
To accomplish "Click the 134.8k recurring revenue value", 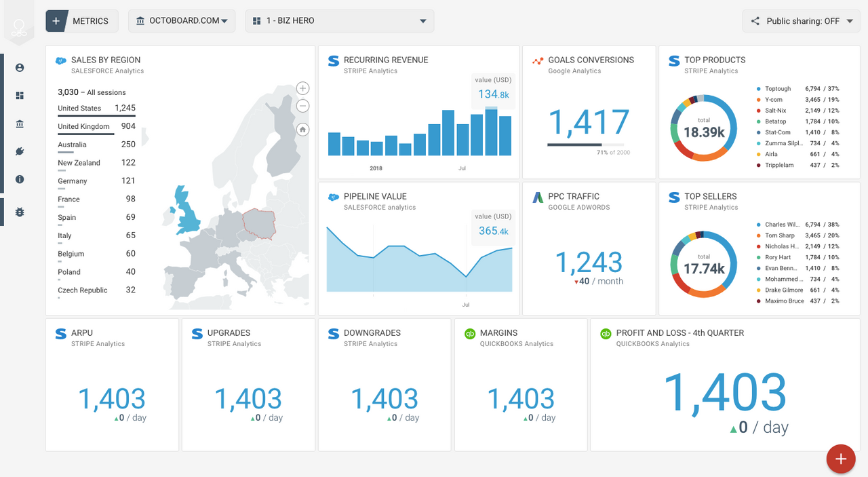I will pos(493,95).
